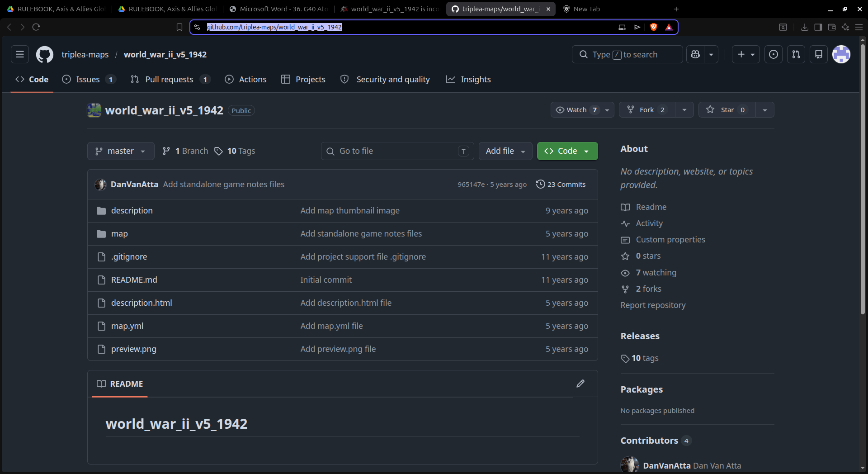Watch the repository notifications button
This screenshot has height=474, width=868.
pos(582,110)
